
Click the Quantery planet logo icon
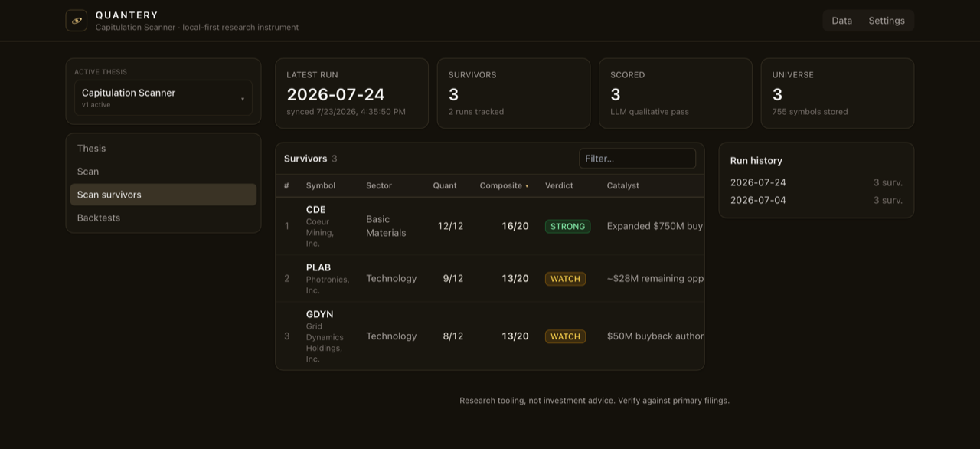click(x=77, y=21)
